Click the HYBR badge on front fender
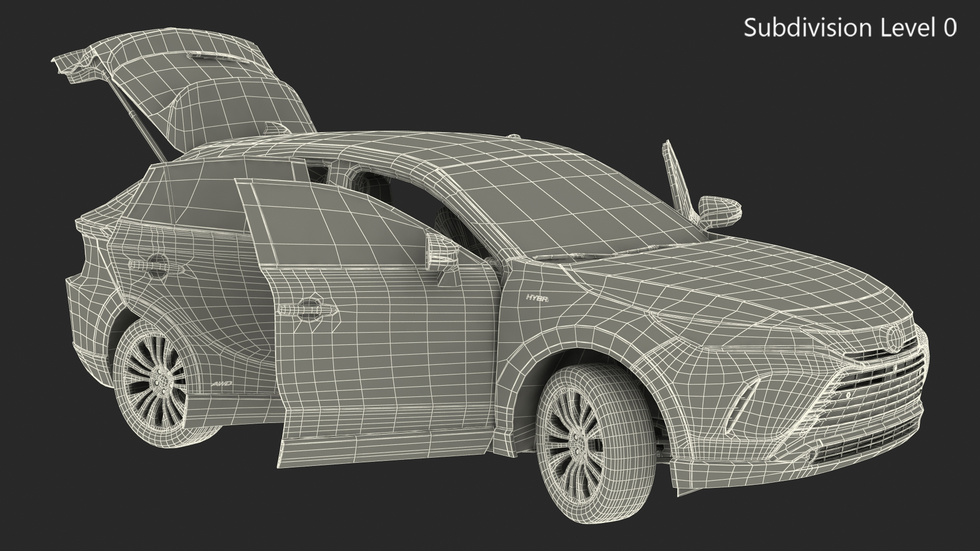Image resolution: width=980 pixels, height=551 pixels. point(537,299)
